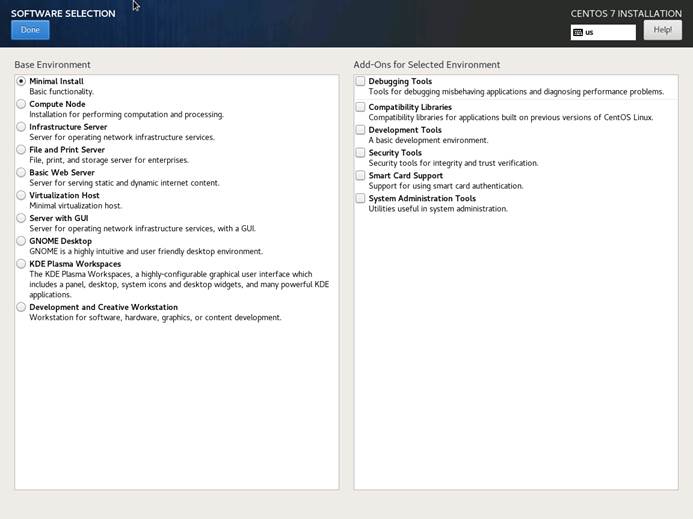The image size is (693, 519).
Task: Click the Done button
Action: (x=30, y=30)
